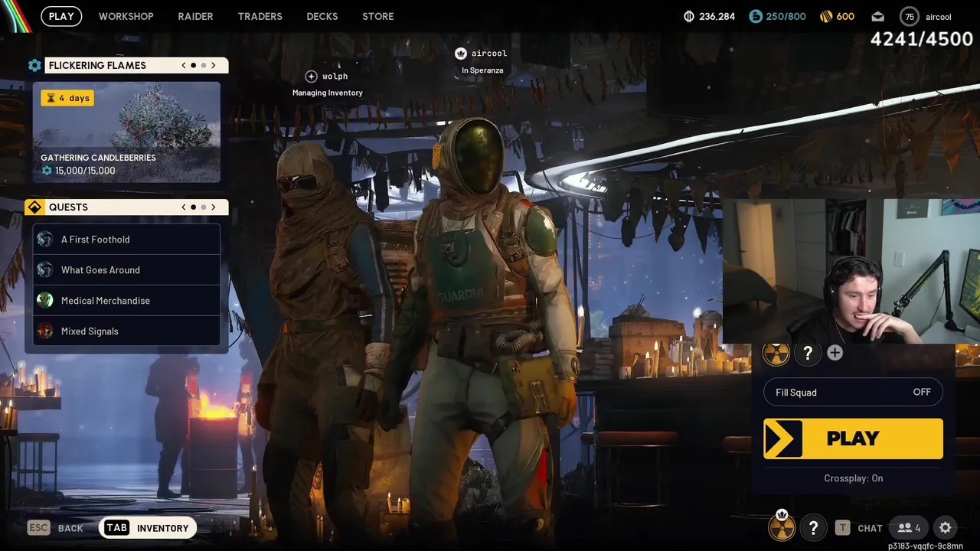Select first page dot in Quests header

point(194,207)
